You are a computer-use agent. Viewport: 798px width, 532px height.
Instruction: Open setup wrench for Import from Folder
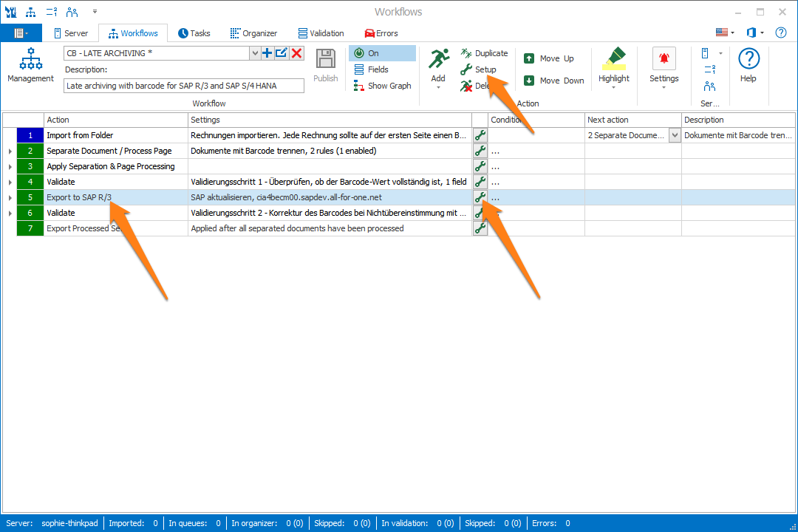480,135
